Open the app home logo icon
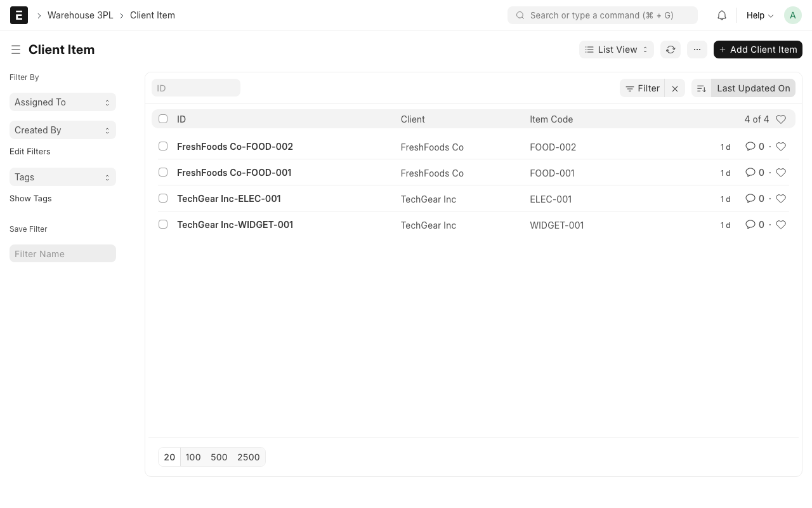 tap(19, 15)
